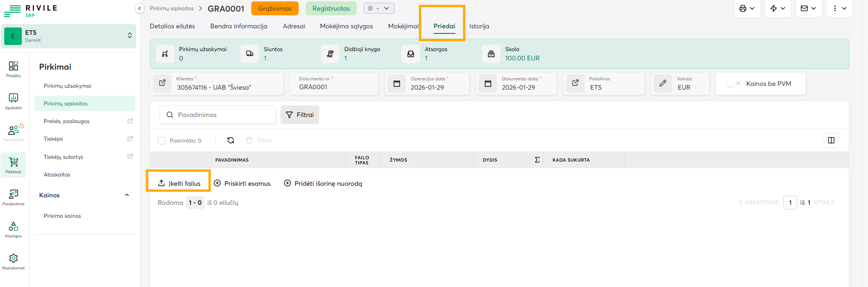Collapse the sidebar with the chevron arrow
The width and height of the screenshot is (868, 287).
point(140,8)
